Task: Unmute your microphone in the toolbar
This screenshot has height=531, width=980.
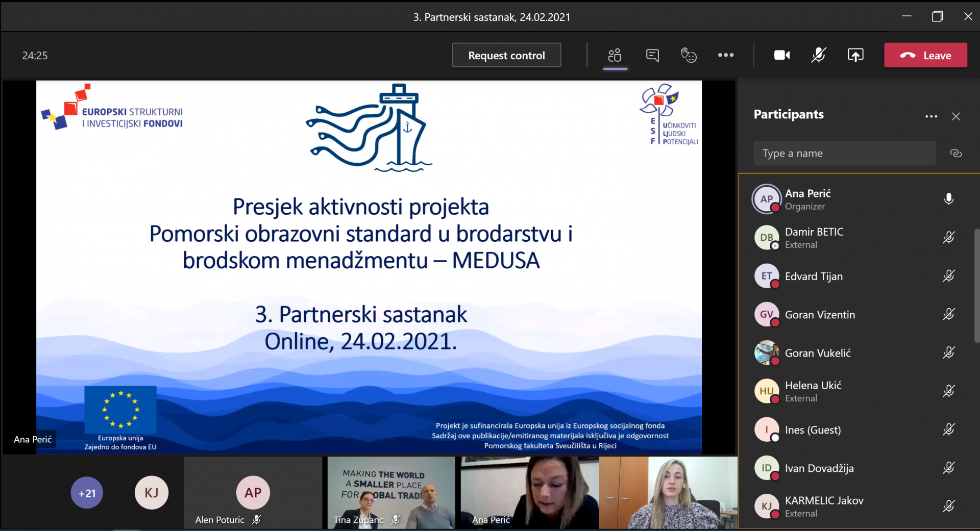Action: tap(818, 55)
